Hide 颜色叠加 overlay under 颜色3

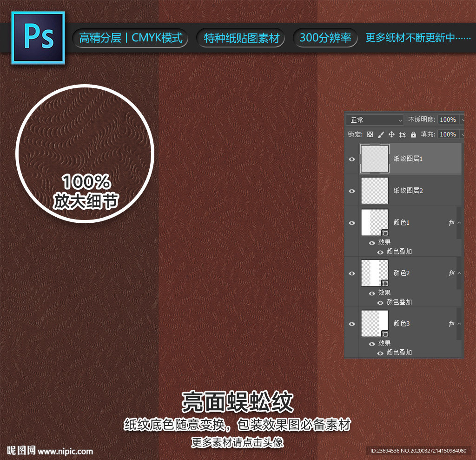(x=380, y=353)
